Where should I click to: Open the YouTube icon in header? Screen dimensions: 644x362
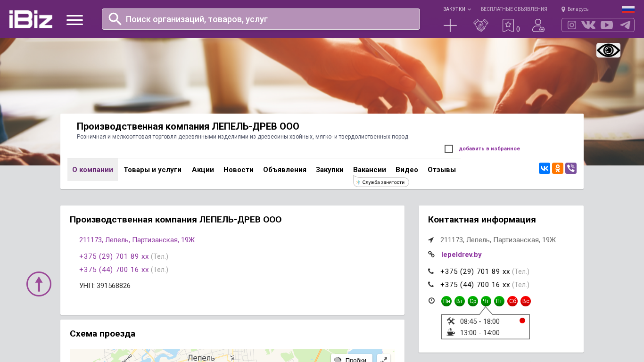(607, 25)
